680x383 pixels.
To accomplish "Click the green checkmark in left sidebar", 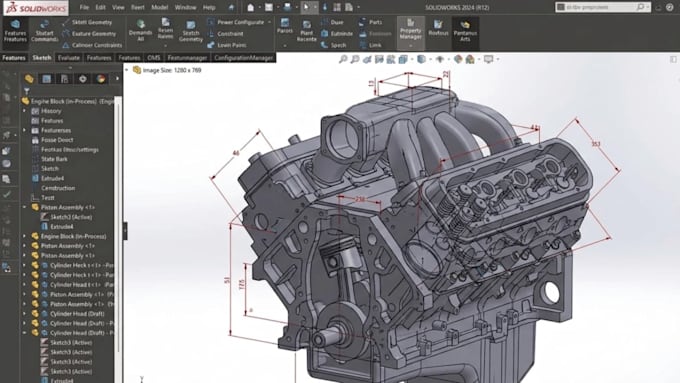I will pyautogui.click(x=7, y=194).
